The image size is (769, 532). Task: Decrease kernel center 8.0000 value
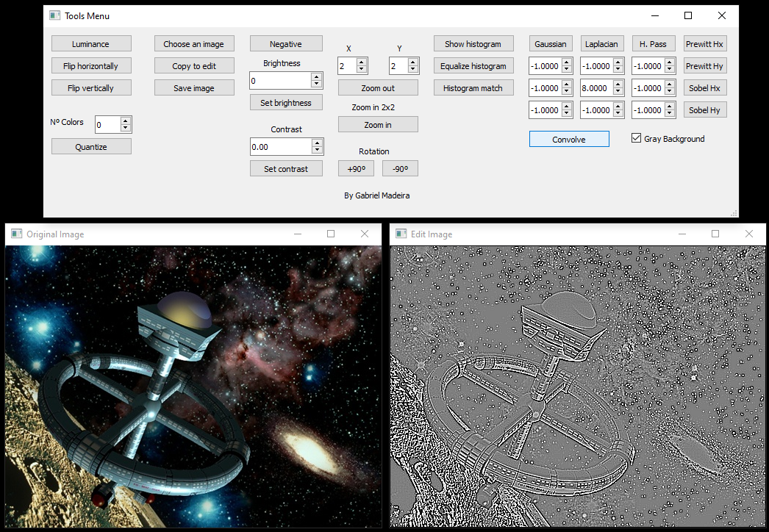pos(618,91)
